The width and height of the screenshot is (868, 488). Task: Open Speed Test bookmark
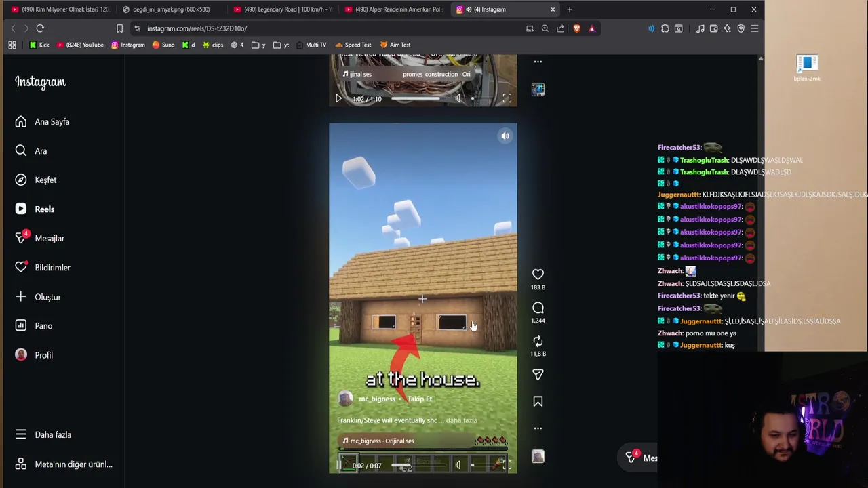(x=353, y=45)
